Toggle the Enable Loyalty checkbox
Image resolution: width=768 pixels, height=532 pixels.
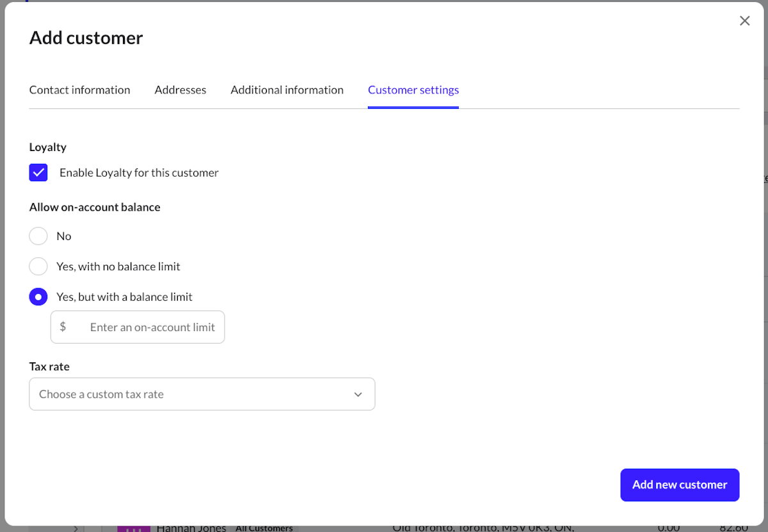pyautogui.click(x=38, y=173)
